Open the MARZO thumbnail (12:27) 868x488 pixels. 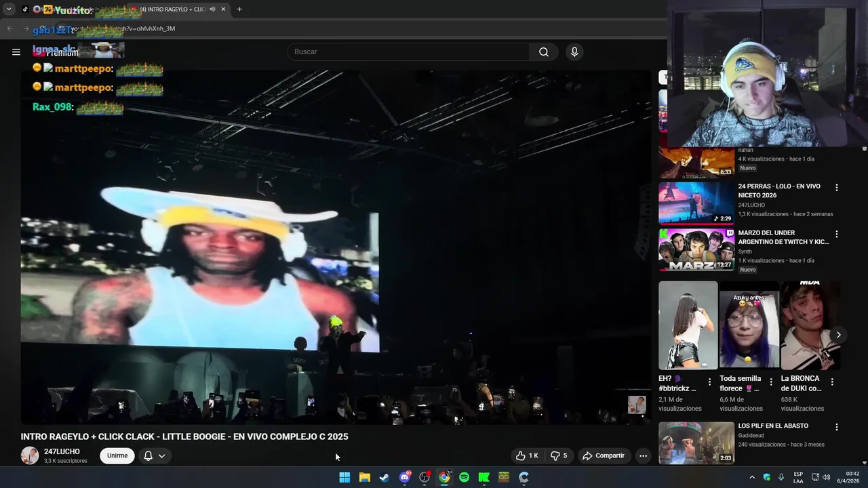(696, 249)
